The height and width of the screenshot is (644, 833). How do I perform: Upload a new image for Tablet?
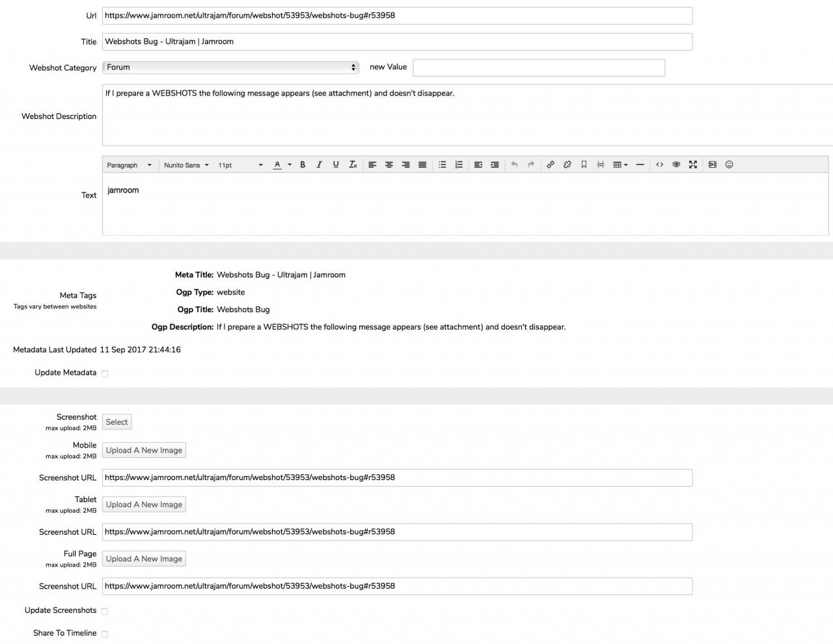pos(144,505)
